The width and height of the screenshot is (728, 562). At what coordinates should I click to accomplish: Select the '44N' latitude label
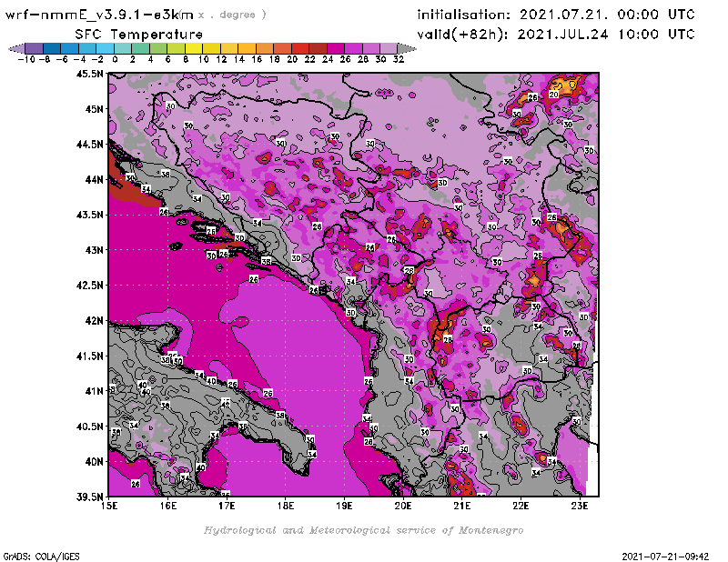94,179
